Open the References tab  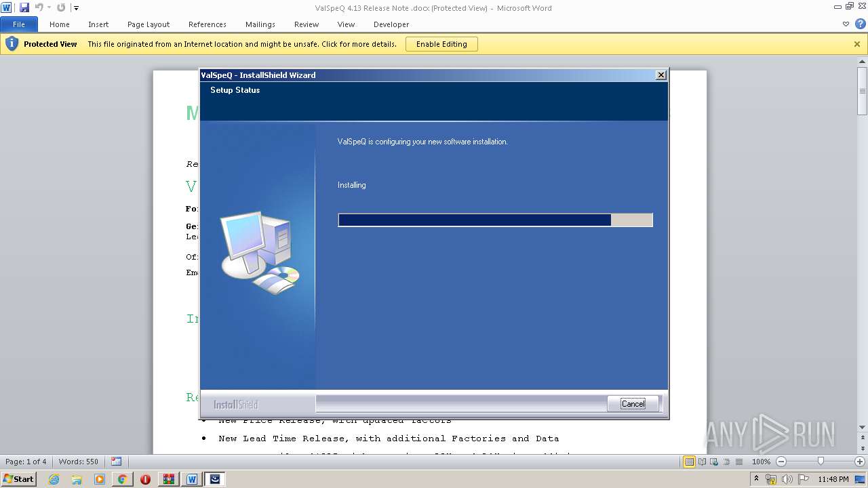click(x=208, y=24)
